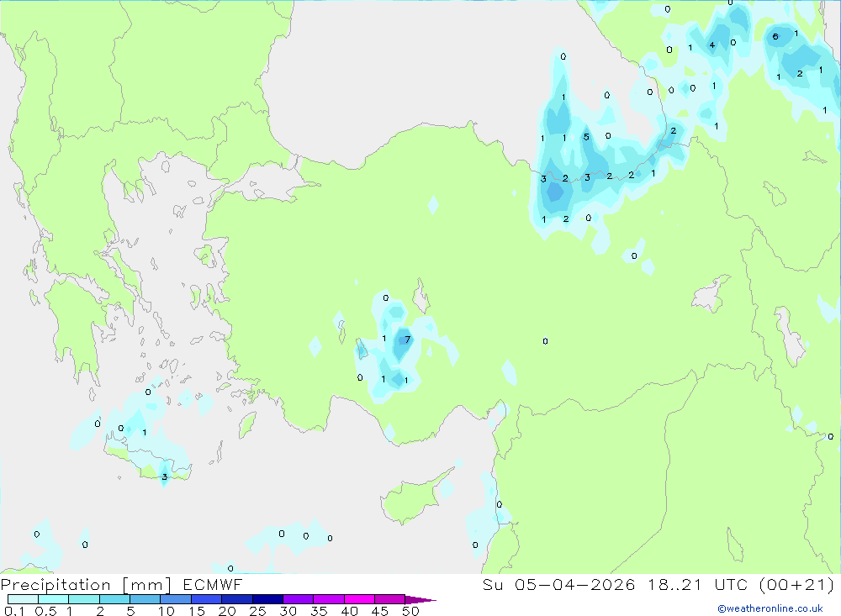The width and height of the screenshot is (841, 616).
Task: Select the 5–10 mm legend color swatch
Action: click(145, 599)
